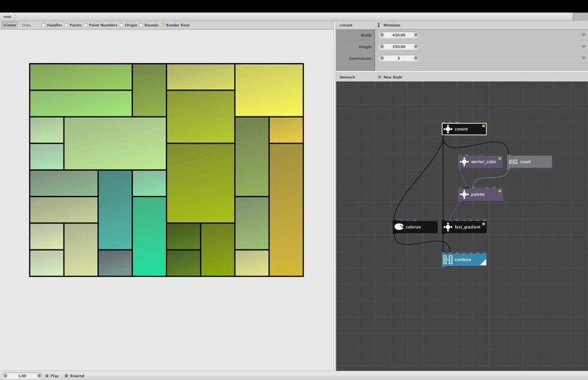The width and height of the screenshot is (588, 380).
Task: Click the combine node icon
Action: [x=447, y=259]
